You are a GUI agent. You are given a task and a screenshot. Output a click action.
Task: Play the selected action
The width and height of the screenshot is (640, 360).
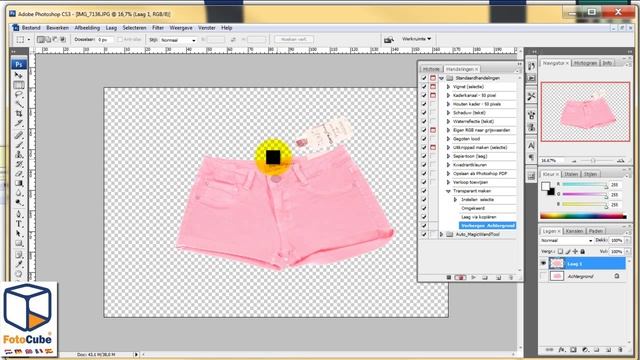[473, 278]
